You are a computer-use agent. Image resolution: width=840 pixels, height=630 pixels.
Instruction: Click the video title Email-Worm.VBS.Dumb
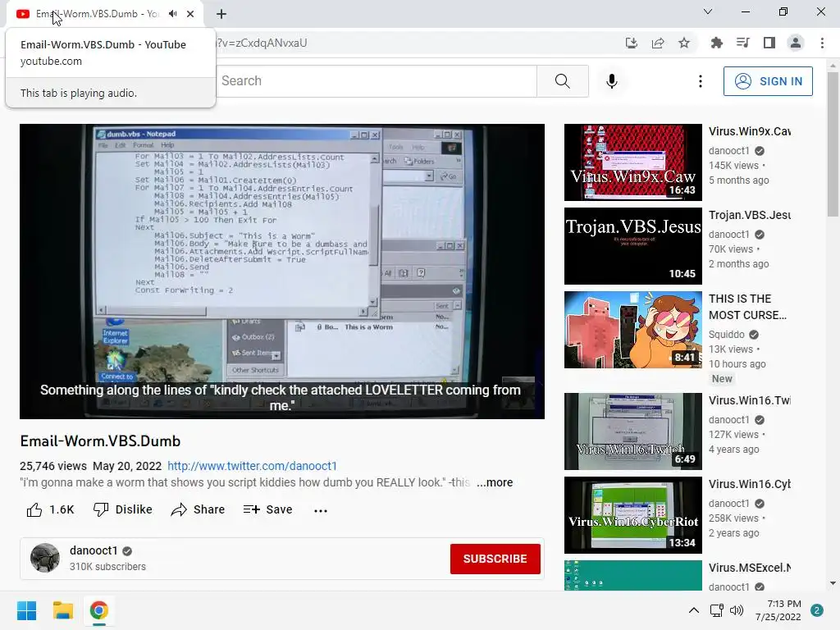coord(100,441)
